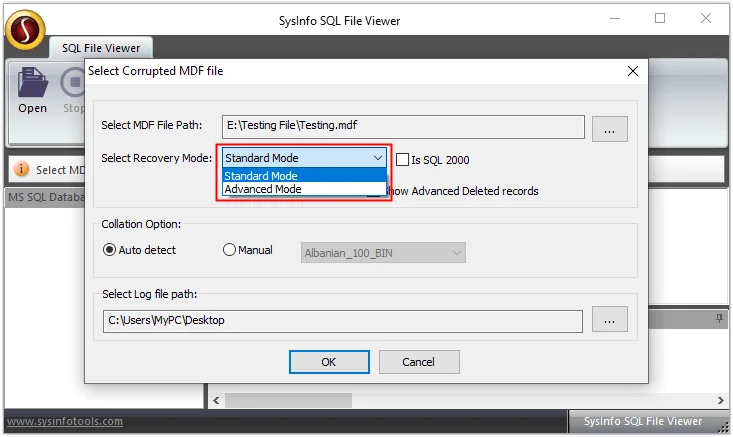This screenshot has width=733, height=437.
Task: Click the 'Select Recovery Mode:' label
Action: tap(157, 158)
